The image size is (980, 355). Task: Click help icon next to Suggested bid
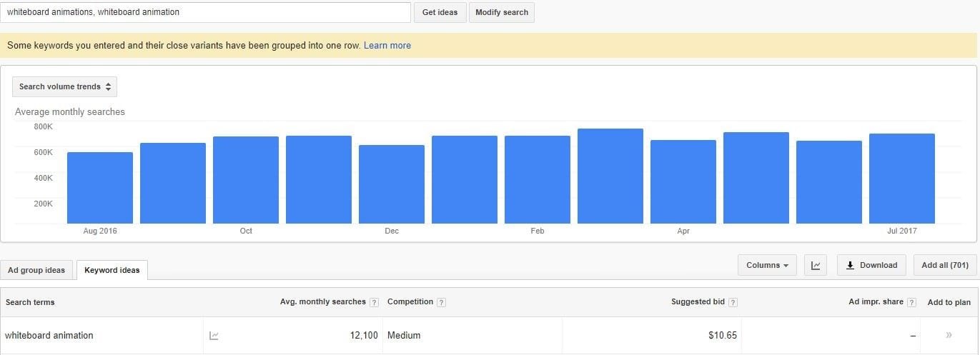pos(733,302)
